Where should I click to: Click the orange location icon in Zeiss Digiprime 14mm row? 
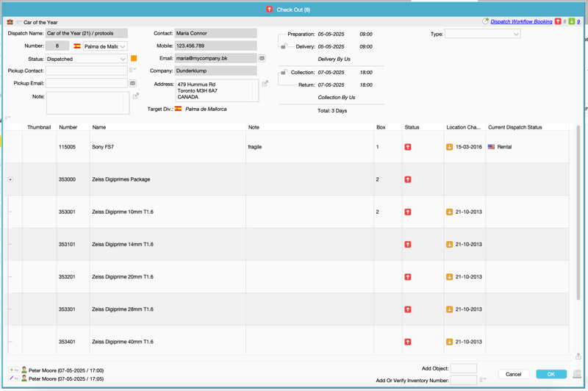point(449,245)
